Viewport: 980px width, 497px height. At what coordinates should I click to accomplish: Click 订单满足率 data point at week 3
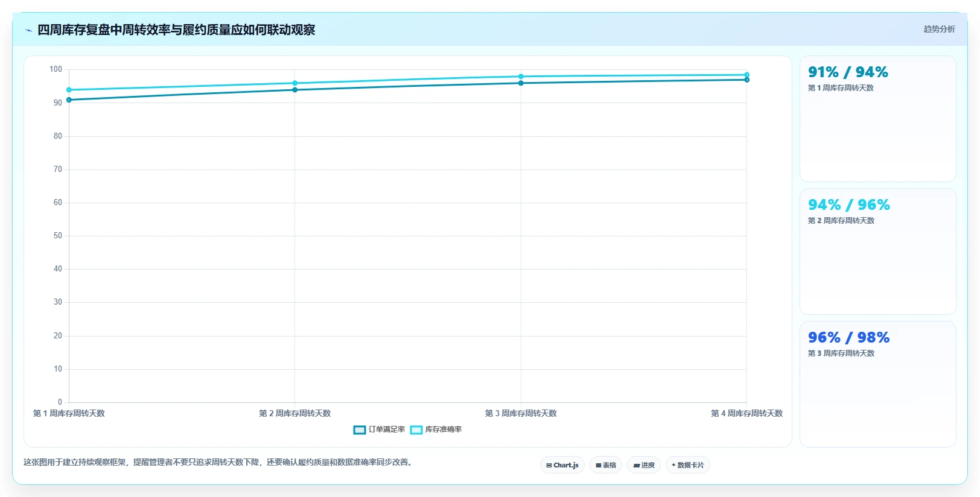tap(521, 83)
